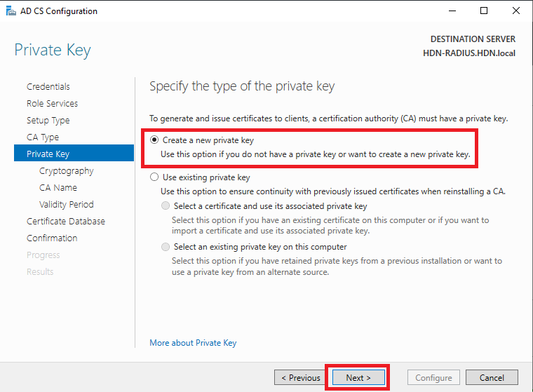The width and height of the screenshot is (533, 392).
Task: Close the wizard with the X icon
Action: coord(516,11)
